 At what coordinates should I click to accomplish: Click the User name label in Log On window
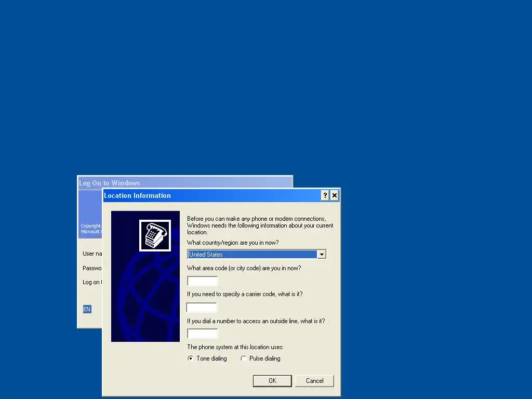tap(92, 254)
